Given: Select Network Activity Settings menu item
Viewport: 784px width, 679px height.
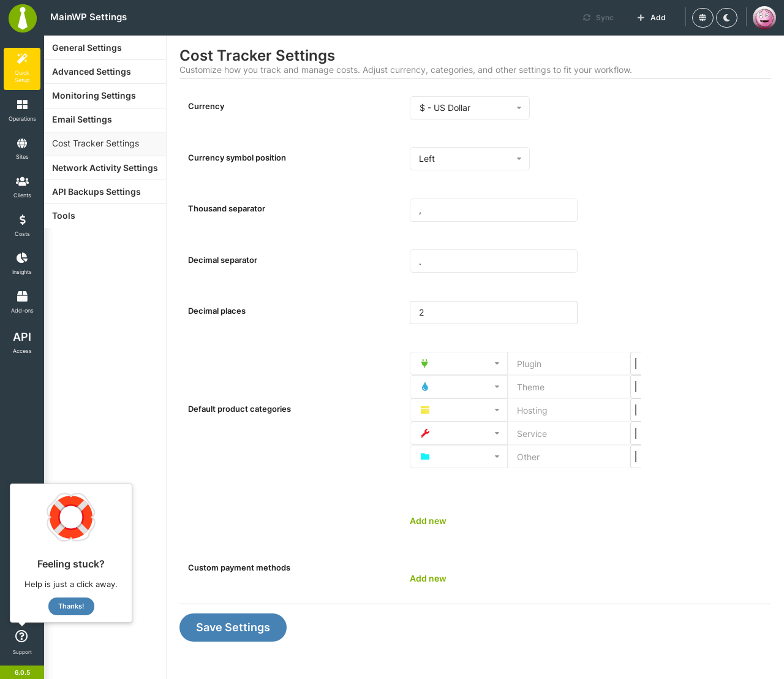Looking at the screenshot, I should click(x=105, y=168).
